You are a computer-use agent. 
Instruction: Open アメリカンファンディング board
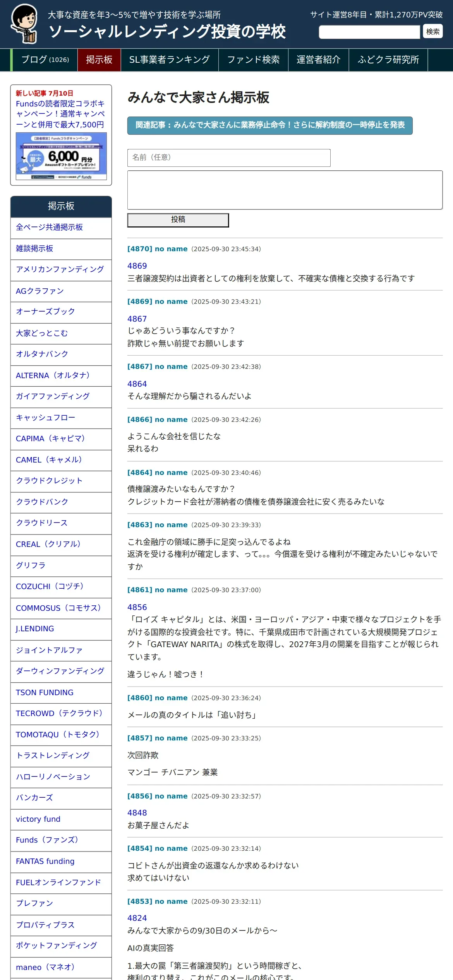(x=61, y=270)
